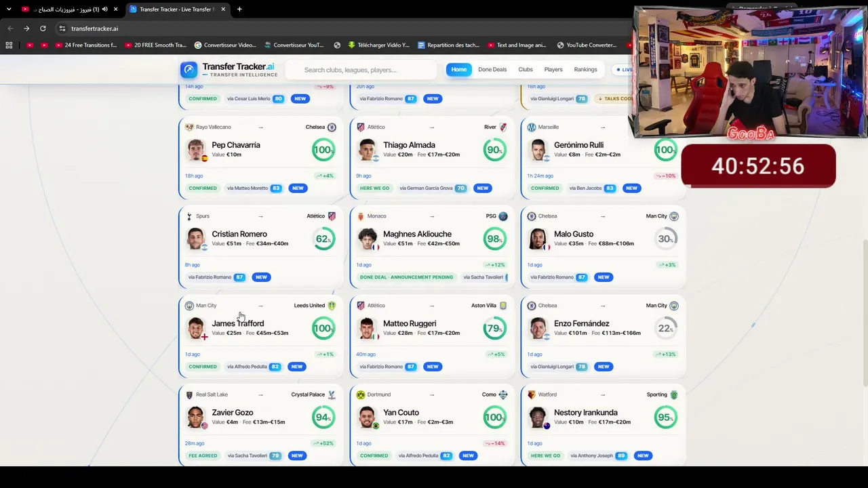Screen dimensions: 868x488
Task: Click the Dortmund crest icon
Action: (x=361, y=394)
